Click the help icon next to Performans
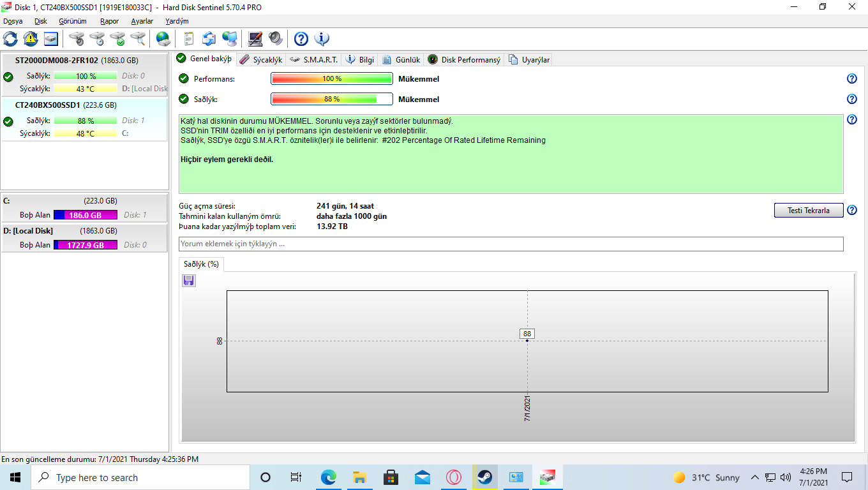868x490 pixels. [x=851, y=78]
